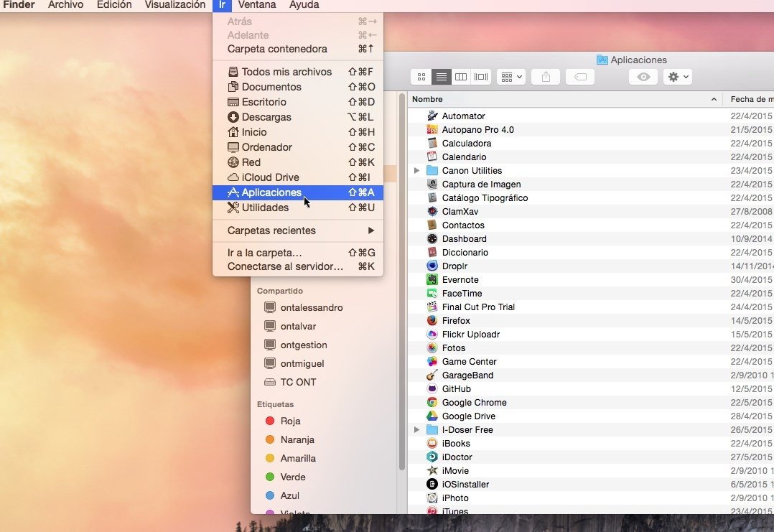Select the Game Center app icon
Screen dimensions: 774x532
(432, 361)
